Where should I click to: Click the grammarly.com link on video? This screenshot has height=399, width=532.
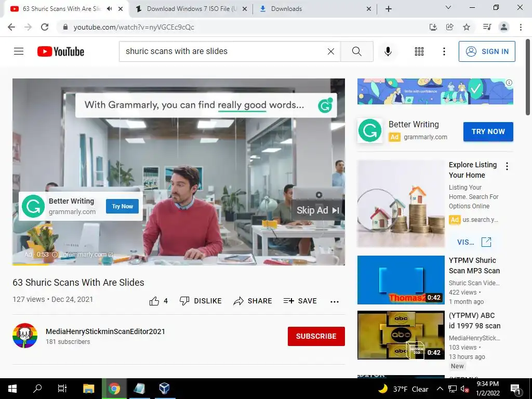click(x=88, y=255)
